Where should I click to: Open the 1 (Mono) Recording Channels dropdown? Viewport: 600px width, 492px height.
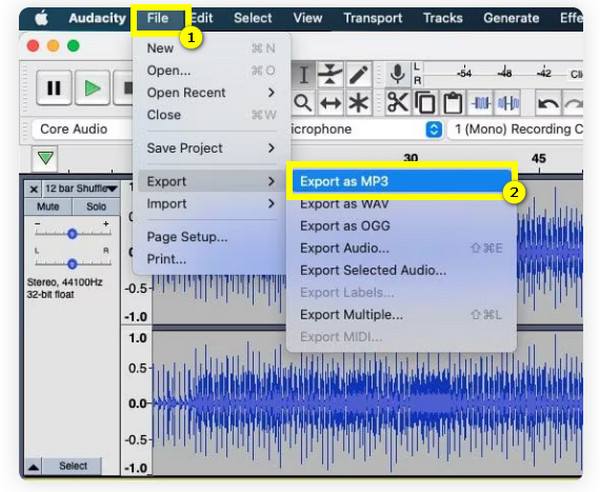pyautogui.click(x=516, y=129)
